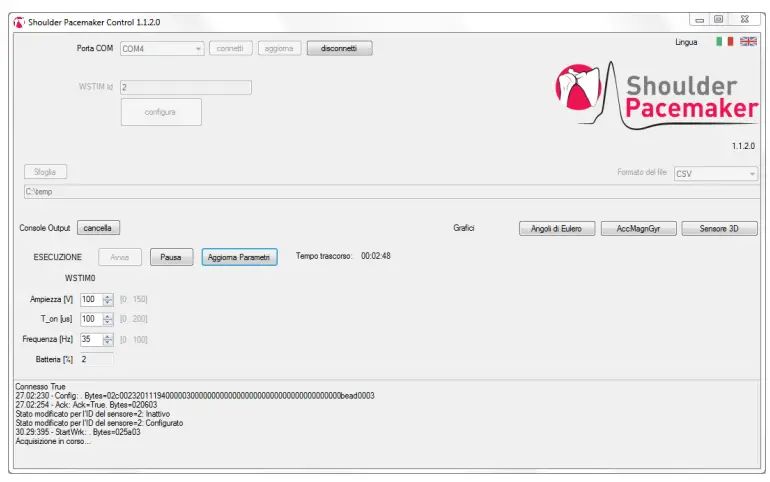Screen dimensions: 770x482
Task: Click console line ending 'sensore=2: Configurato'
Action: [x=99, y=423]
